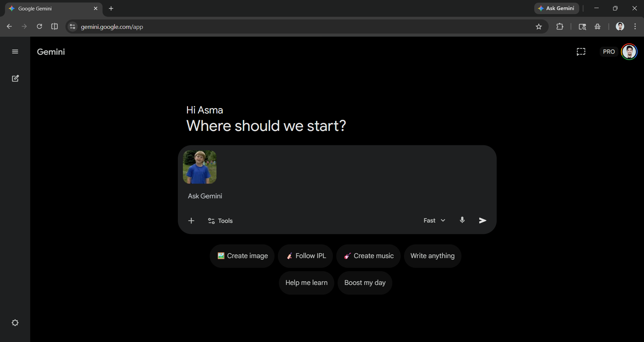Click the Ask Gemini button in the title bar
The image size is (644, 342).
point(556,8)
